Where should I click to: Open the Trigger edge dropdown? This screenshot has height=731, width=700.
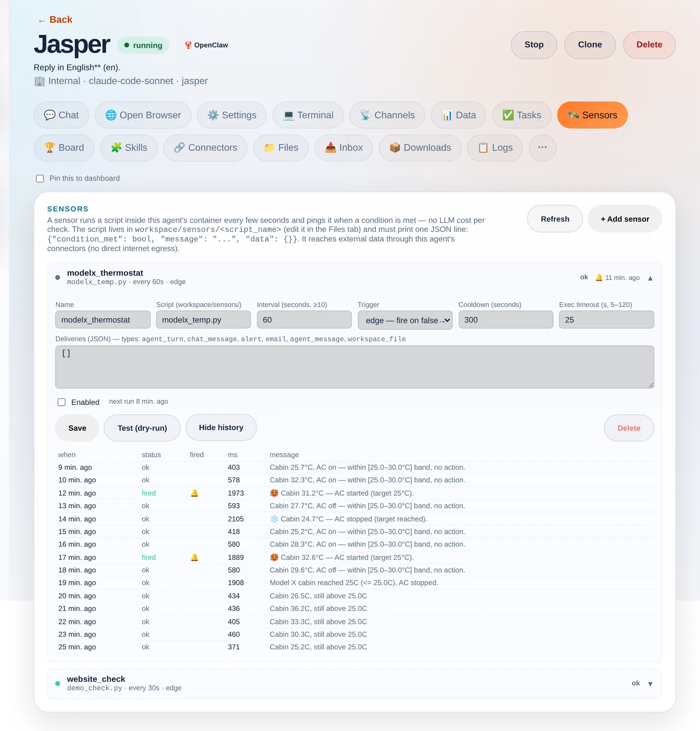click(x=405, y=320)
